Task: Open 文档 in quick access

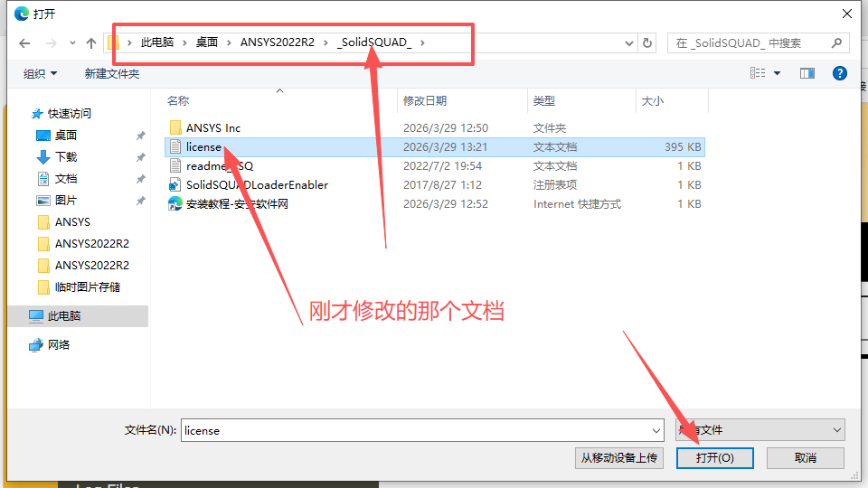Action: [x=66, y=178]
